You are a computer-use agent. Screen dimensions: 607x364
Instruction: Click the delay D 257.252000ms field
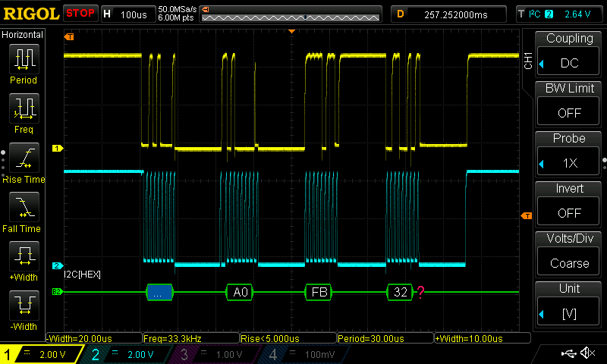[448, 14]
